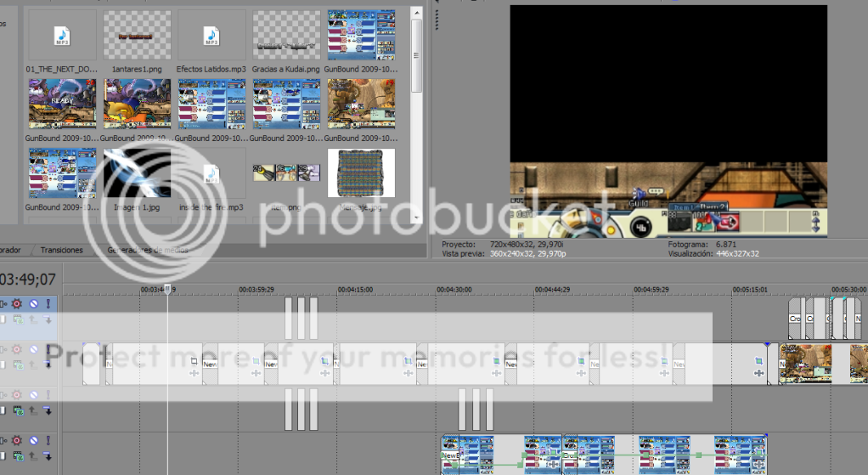868x475 pixels.
Task: Click the Proyecto: label
Action: pos(459,244)
